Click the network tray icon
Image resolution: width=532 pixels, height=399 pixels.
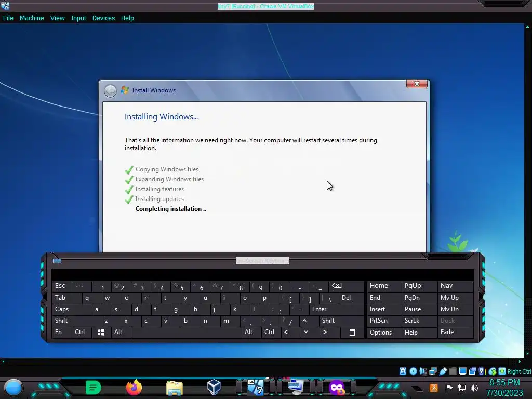[462, 388]
